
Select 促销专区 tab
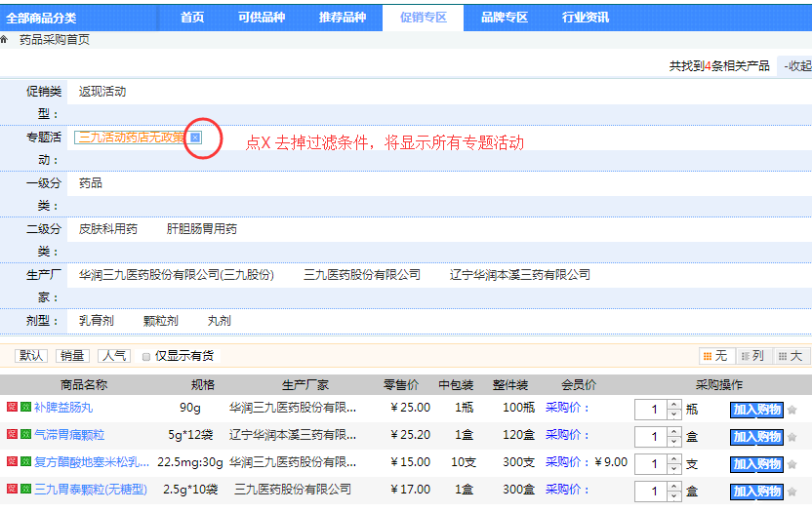tap(424, 18)
